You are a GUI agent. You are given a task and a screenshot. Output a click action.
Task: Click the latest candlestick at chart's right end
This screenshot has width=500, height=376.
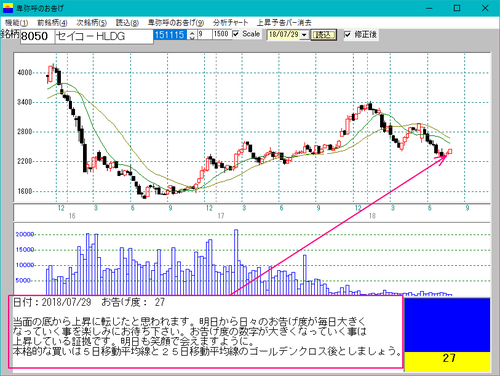[x=450, y=152]
